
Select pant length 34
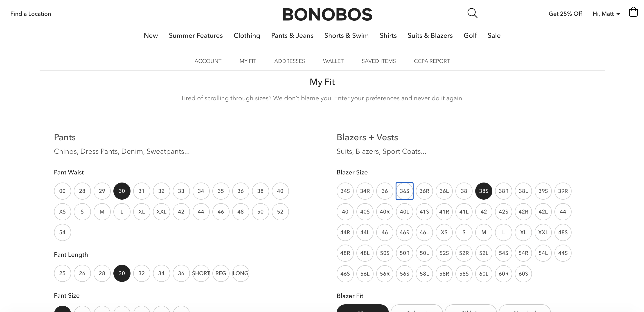[161, 273]
